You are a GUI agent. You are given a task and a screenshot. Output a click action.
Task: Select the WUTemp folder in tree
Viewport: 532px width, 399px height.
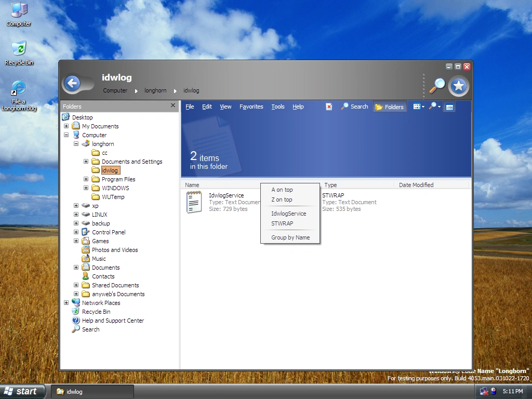point(113,197)
